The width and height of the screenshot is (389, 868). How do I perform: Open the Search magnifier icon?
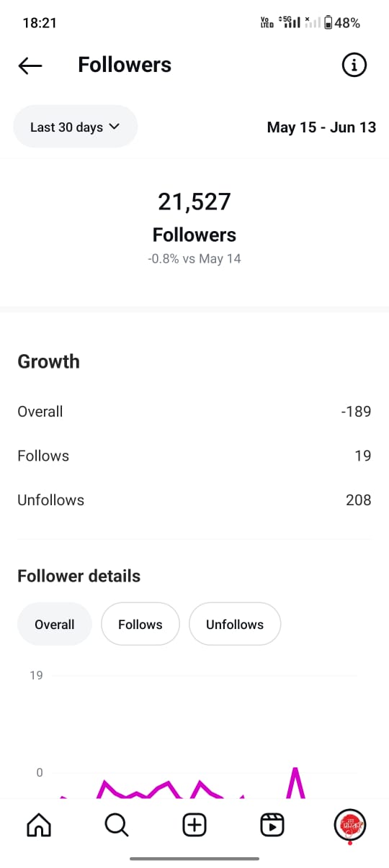117,825
